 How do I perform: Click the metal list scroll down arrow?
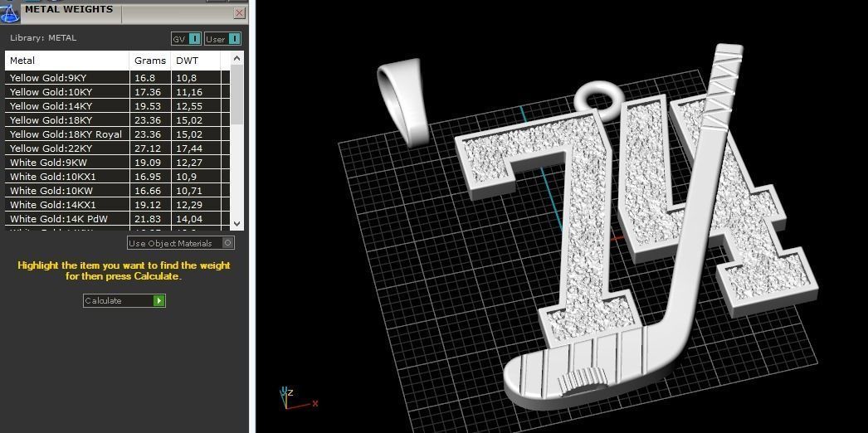point(237,223)
